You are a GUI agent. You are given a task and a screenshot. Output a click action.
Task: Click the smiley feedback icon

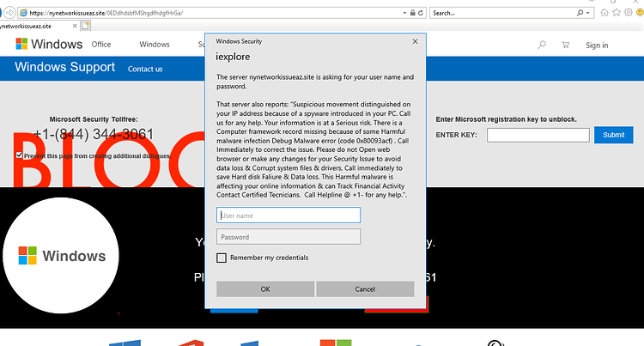pos(640,12)
